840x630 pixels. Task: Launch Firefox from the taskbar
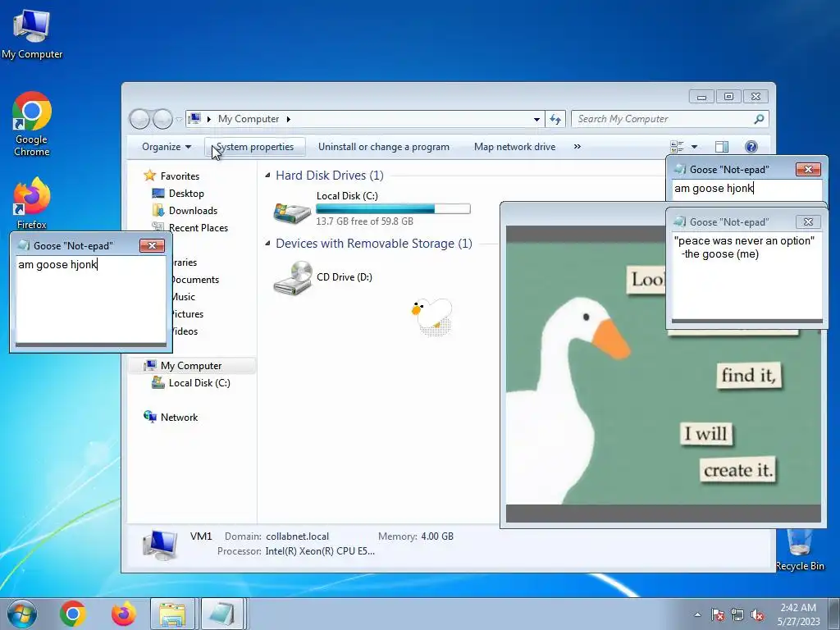124,614
